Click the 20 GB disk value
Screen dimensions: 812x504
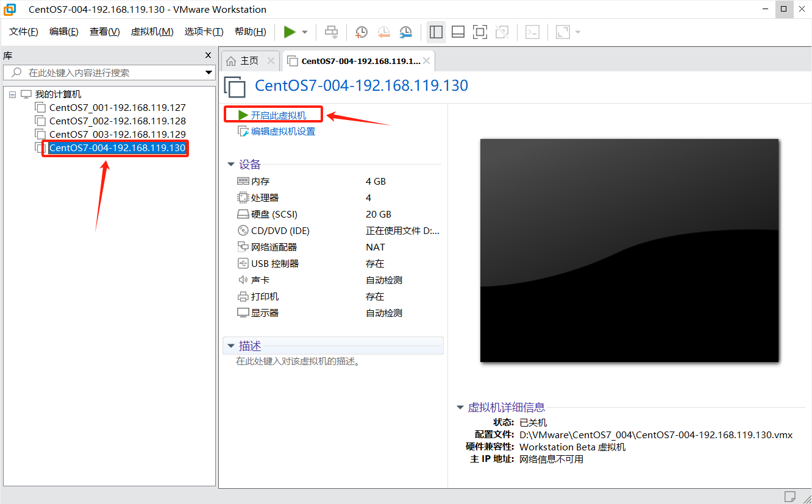click(379, 215)
